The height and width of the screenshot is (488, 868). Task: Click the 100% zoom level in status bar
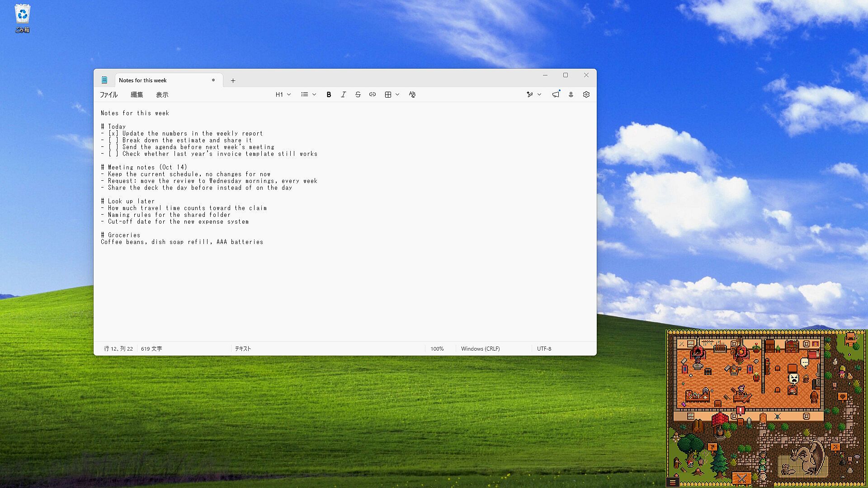[x=437, y=348]
